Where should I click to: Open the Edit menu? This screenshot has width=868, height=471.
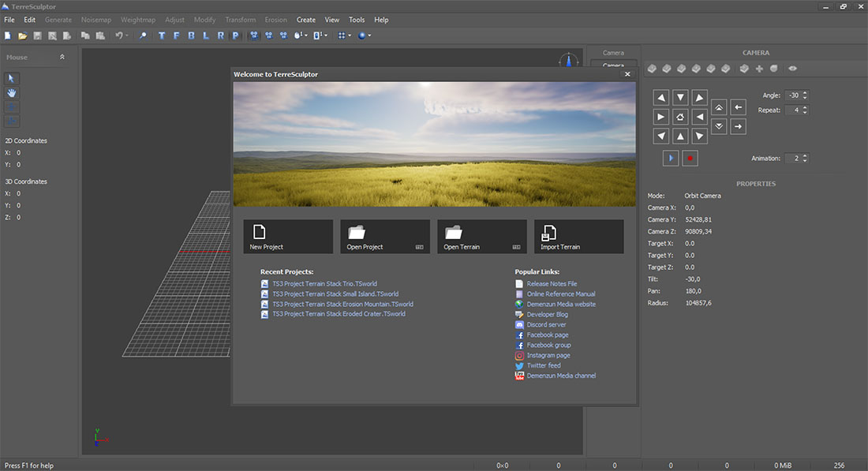click(x=29, y=20)
